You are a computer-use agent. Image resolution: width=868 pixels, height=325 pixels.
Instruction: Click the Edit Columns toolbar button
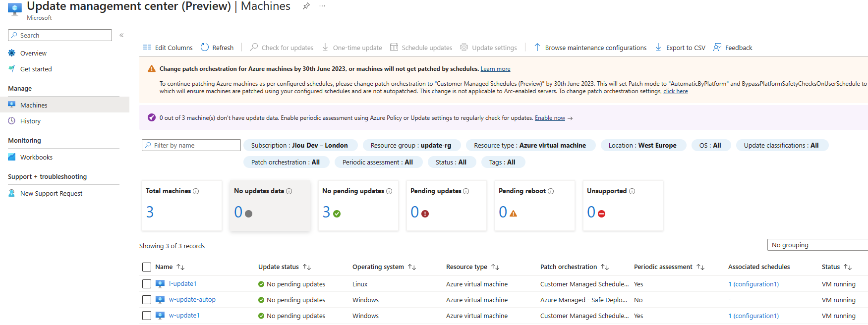168,48
